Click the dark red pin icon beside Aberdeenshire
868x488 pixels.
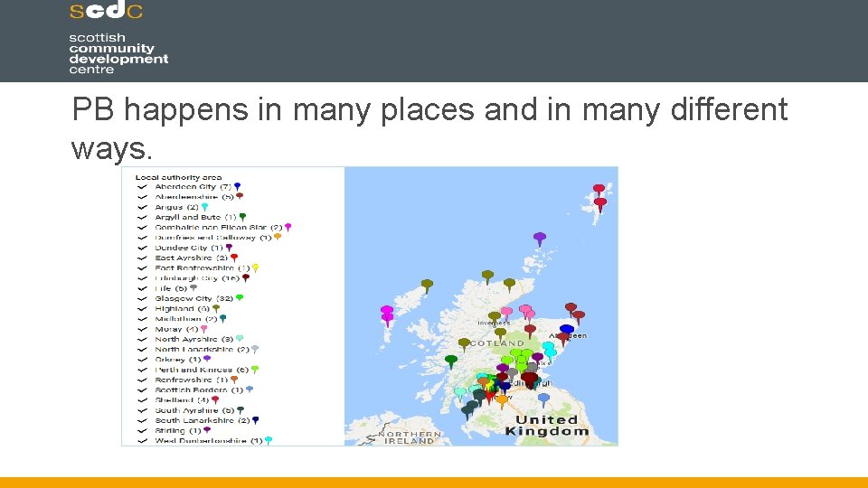[240, 196]
